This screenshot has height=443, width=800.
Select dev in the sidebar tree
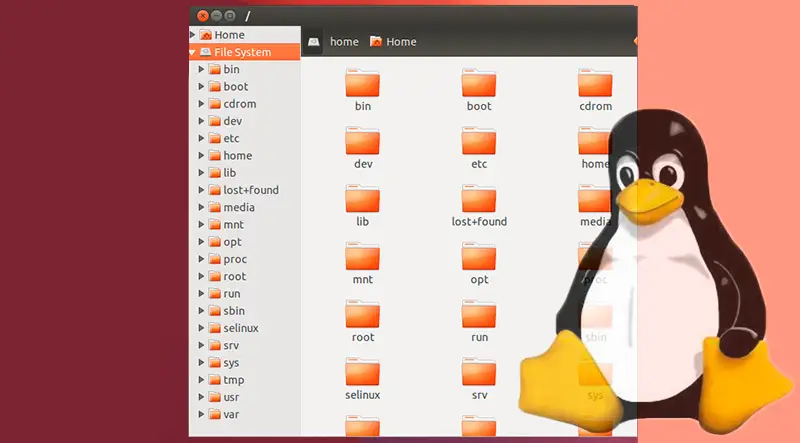pyautogui.click(x=233, y=121)
